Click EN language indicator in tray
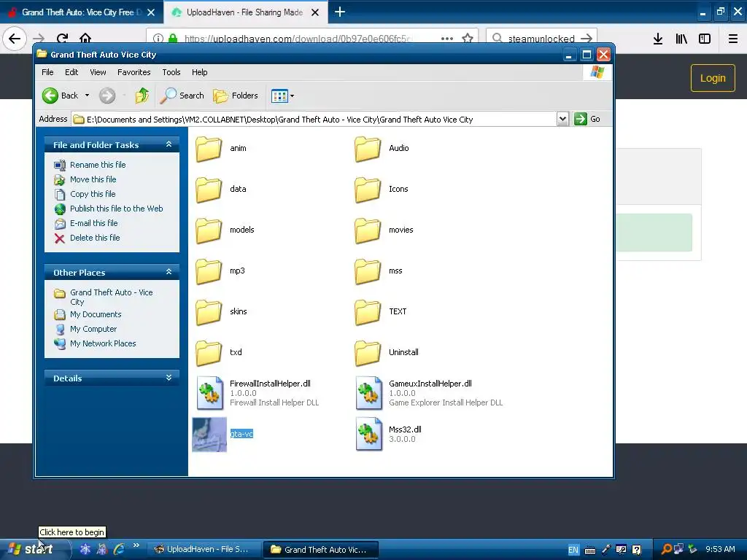This screenshot has height=560, width=747. click(573, 550)
